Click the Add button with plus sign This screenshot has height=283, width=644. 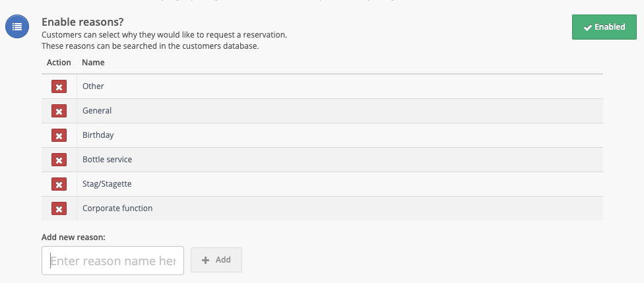[216, 260]
